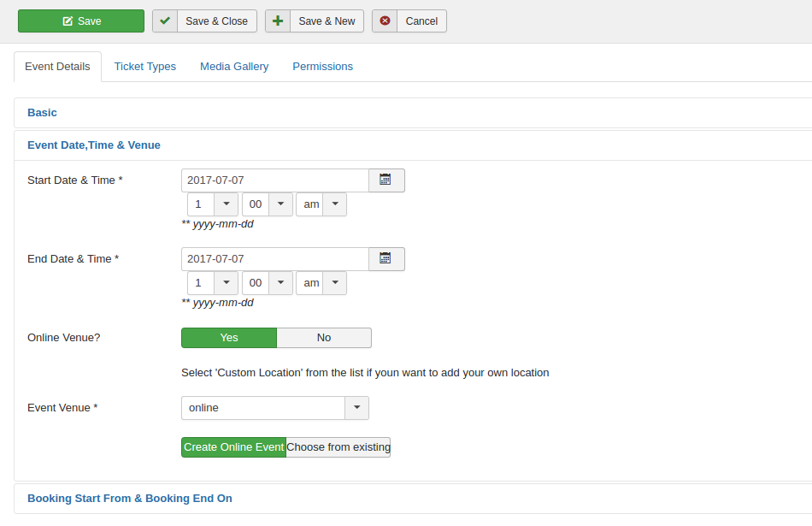The image size is (812, 526).
Task: Switch to the Ticket Types tab
Action: 145,67
